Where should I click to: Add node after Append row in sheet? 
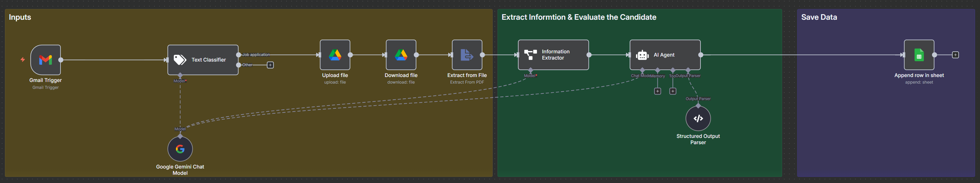[x=955, y=55]
